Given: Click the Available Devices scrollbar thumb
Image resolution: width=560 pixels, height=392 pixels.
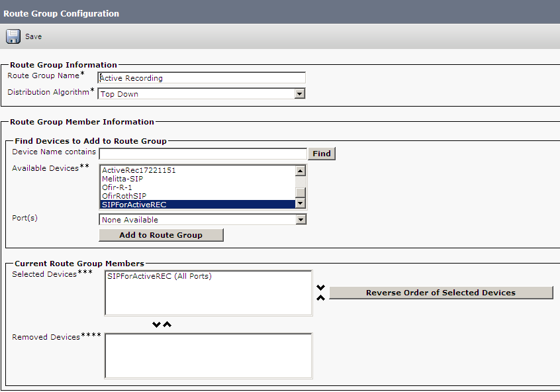Looking at the screenshot, I should pyautogui.click(x=301, y=192).
